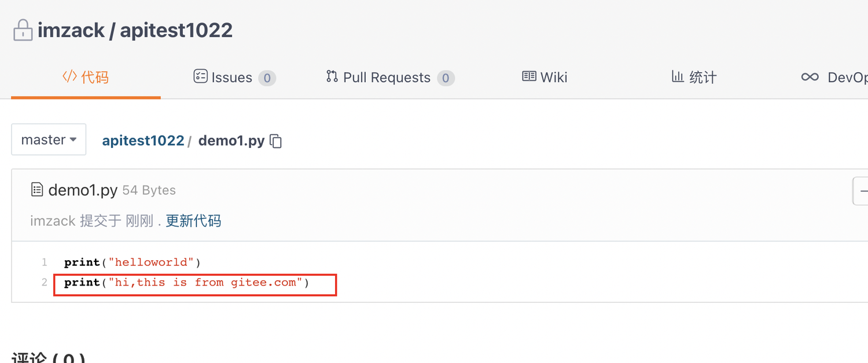The height and width of the screenshot is (363, 868).
Task: Click the private repository lock icon
Action: [x=23, y=30]
